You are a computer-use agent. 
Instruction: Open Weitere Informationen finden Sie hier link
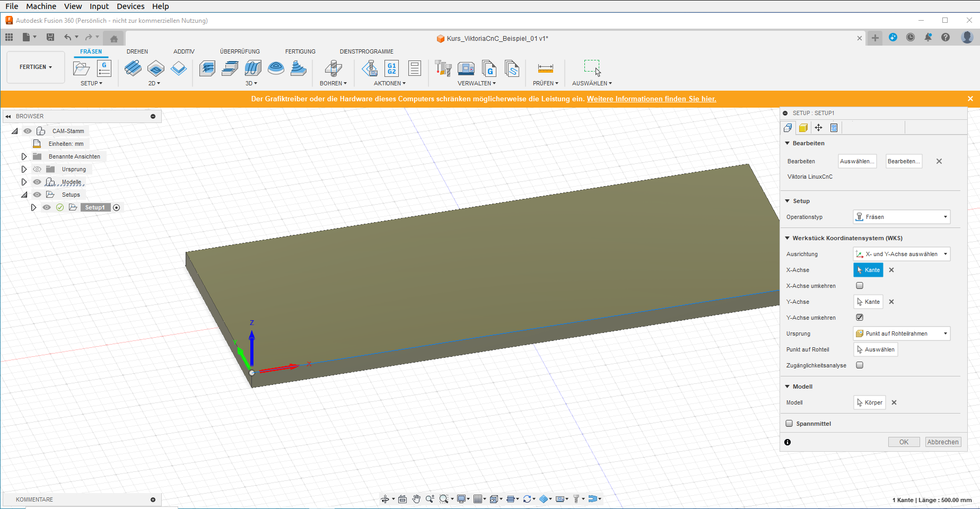pos(651,99)
